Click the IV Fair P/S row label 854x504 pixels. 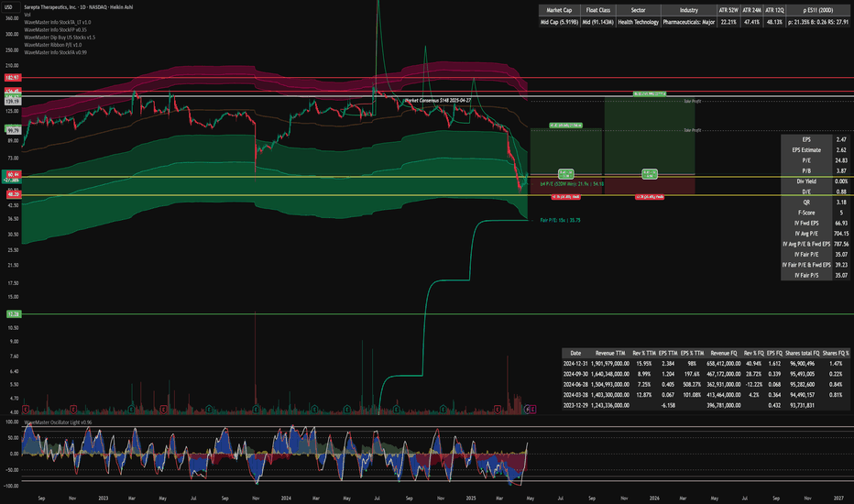806,276
